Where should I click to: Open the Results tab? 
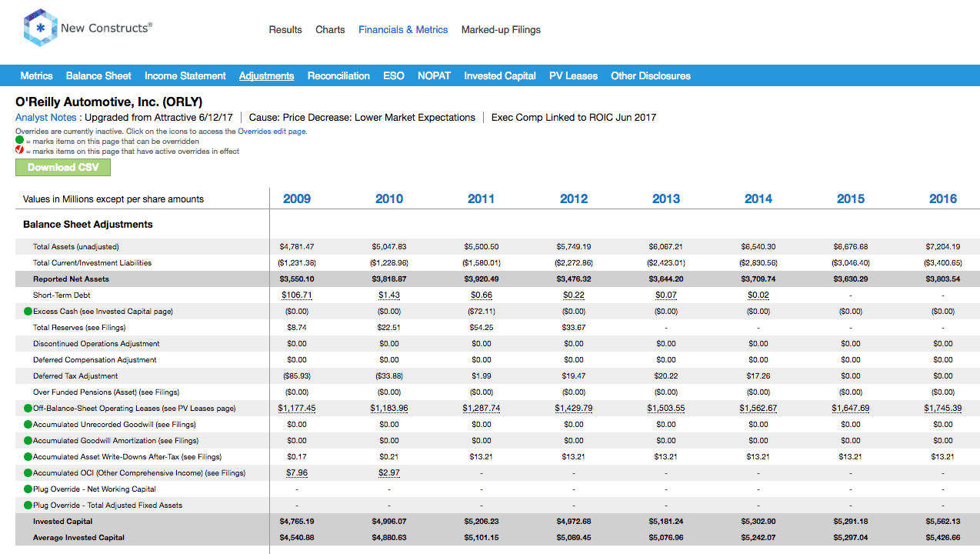pos(285,30)
